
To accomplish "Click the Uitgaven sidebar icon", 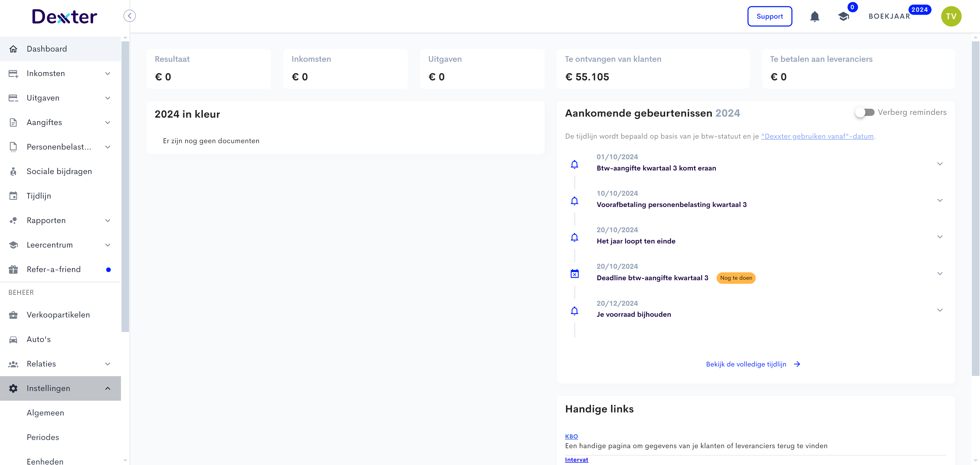I will [x=13, y=98].
